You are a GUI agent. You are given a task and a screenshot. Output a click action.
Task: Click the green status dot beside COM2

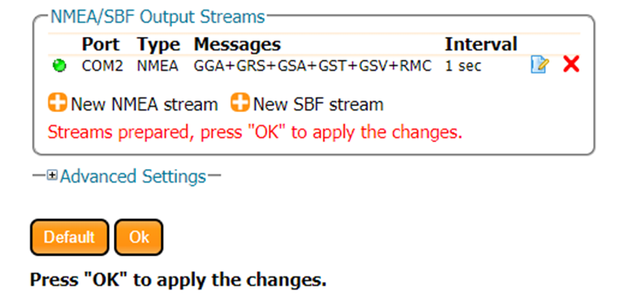click(59, 66)
